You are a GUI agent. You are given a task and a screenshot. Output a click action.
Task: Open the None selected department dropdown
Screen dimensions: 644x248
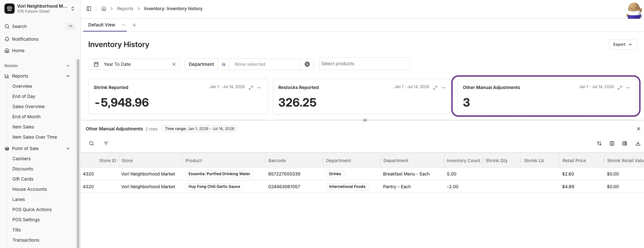[x=265, y=64]
